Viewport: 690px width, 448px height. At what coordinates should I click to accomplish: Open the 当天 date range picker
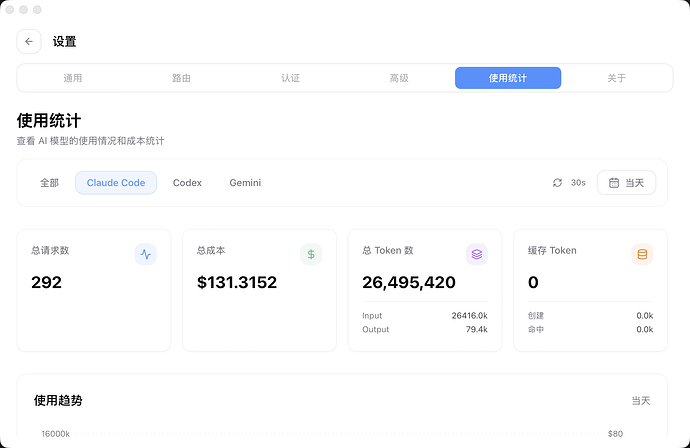[626, 183]
